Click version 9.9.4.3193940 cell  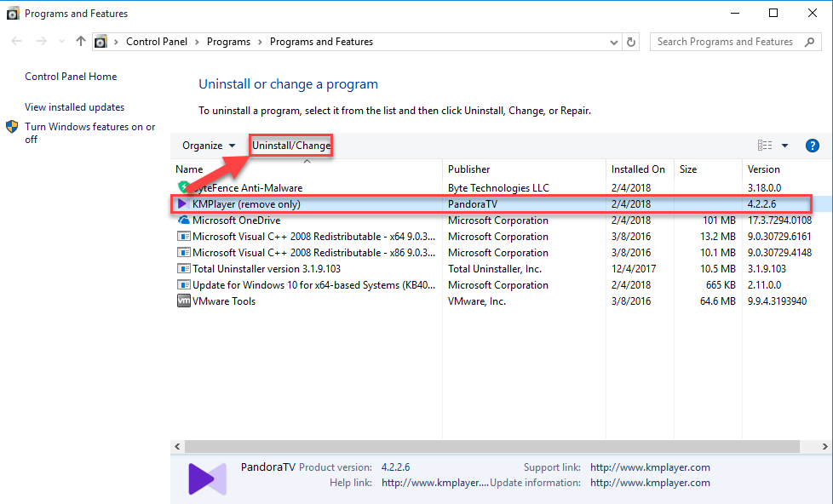pos(777,301)
